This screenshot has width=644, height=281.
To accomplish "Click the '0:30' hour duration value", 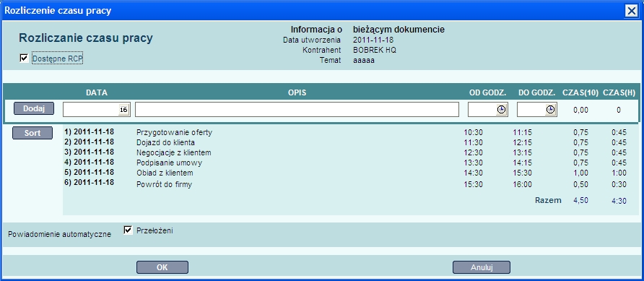I will tap(619, 184).
